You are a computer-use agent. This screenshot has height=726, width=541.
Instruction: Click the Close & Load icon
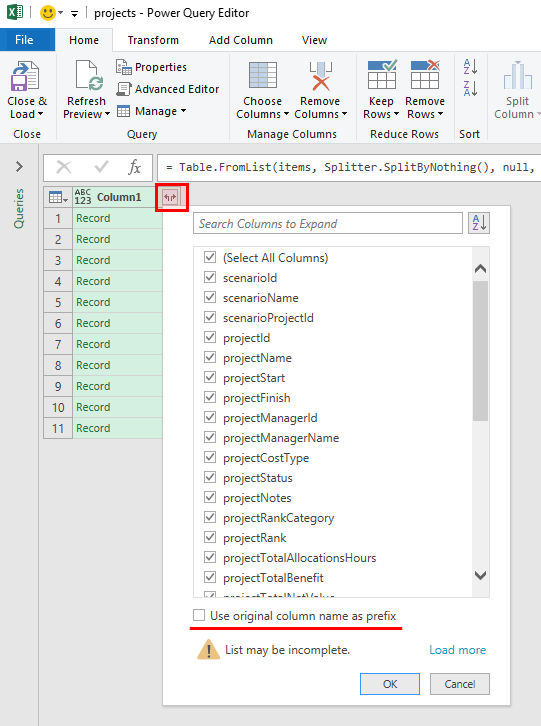(25, 76)
